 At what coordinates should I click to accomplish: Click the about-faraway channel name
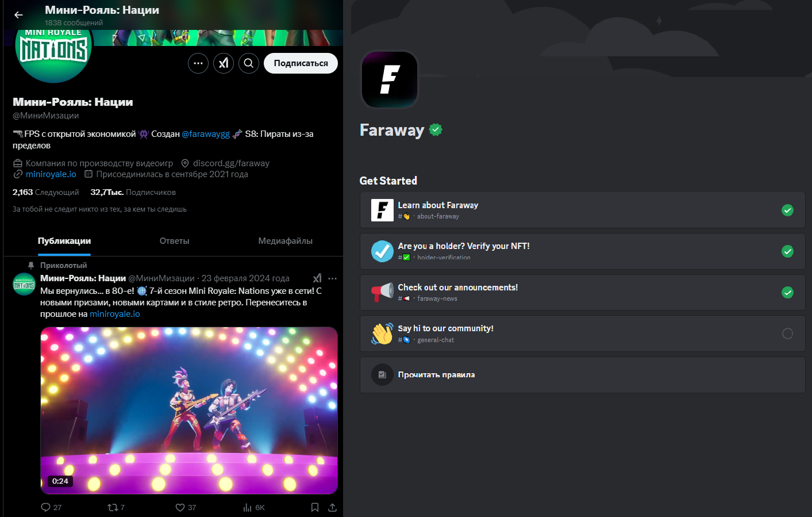(x=438, y=217)
